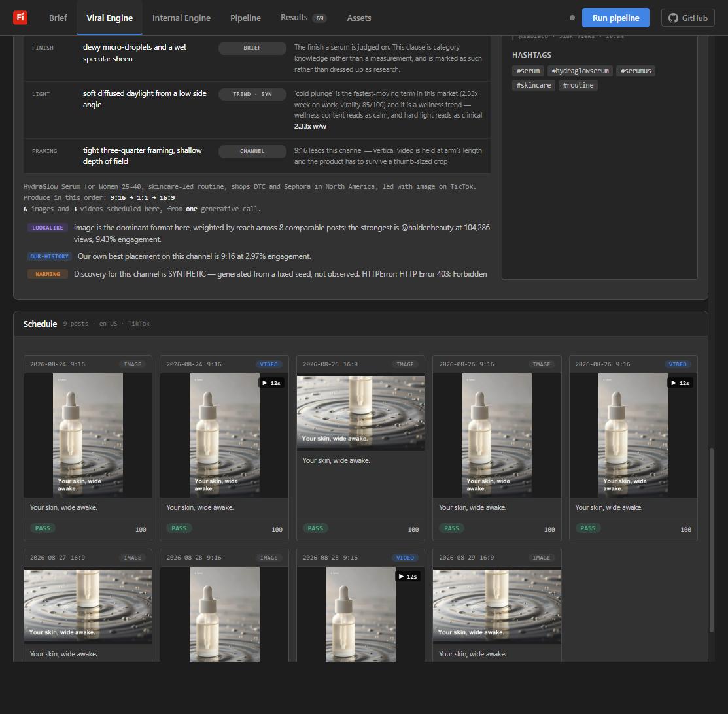The width and height of the screenshot is (728, 714).
Task: Click the page vertical scrollbar thumb
Action: (711, 539)
